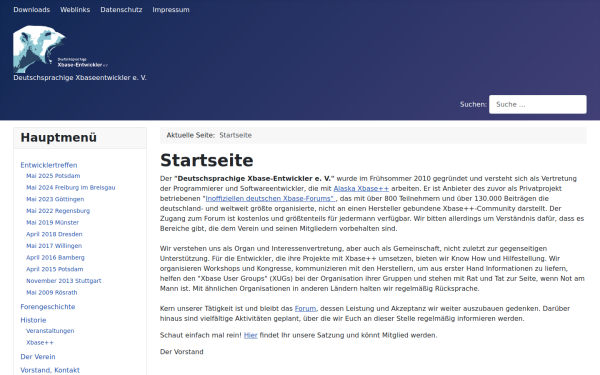This screenshot has height=375, width=600.
Task: Open Mai 2009 Rösrath entry
Action: click(x=52, y=292)
